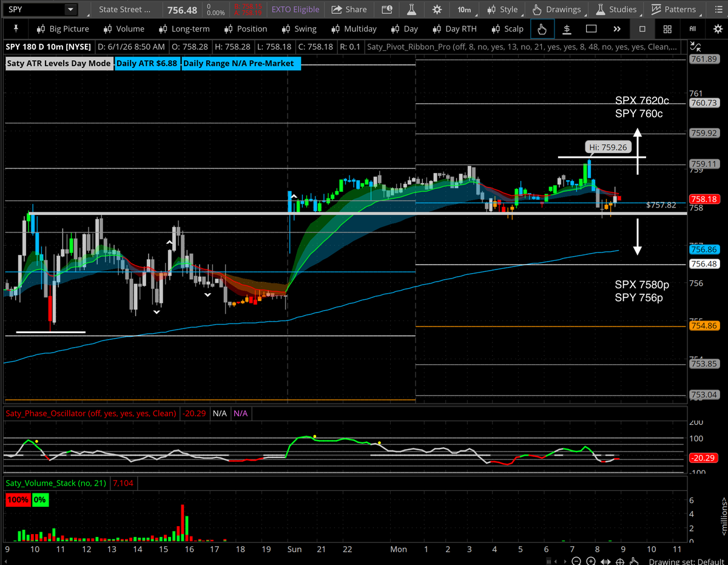Click the 760.73 price axis bubble
The image size is (728, 565).
[704, 103]
